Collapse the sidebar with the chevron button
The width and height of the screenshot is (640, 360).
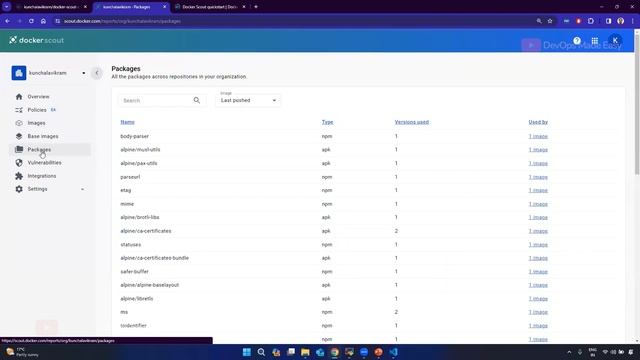[97, 73]
